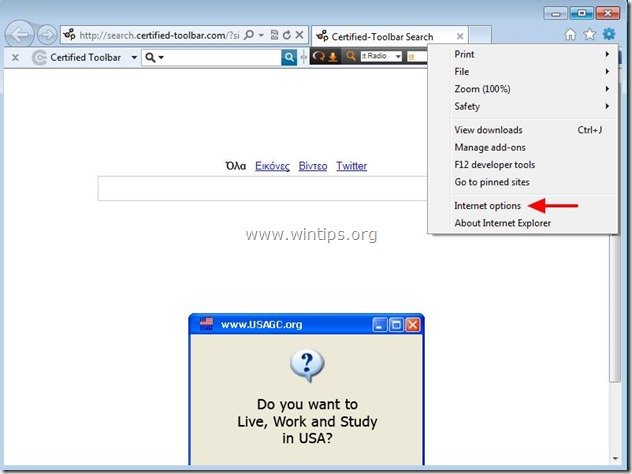Click the blue toolbar search button
Image resolution: width=632 pixels, height=474 pixels.
pos(289,58)
